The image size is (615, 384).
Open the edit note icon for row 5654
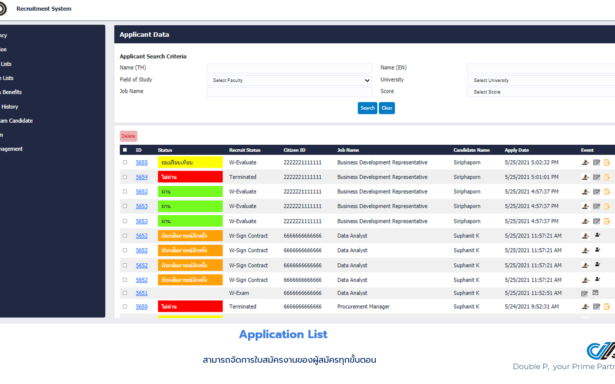point(597,177)
